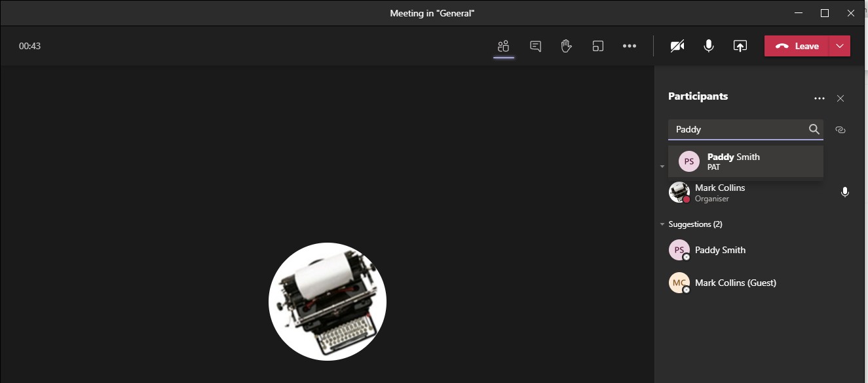This screenshot has width=868, height=383.
Task: Open More actions menu in meeting toolbar
Action: [x=630, y=46]
